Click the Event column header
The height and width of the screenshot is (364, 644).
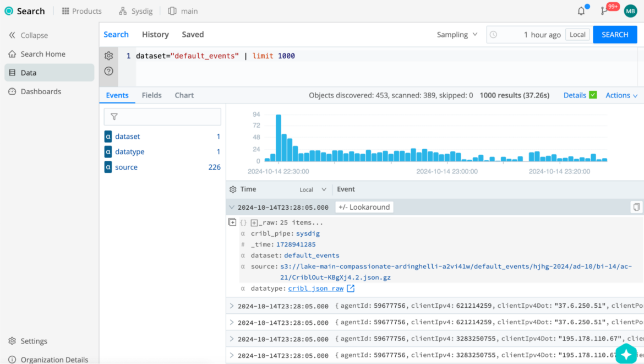[346, 189]
